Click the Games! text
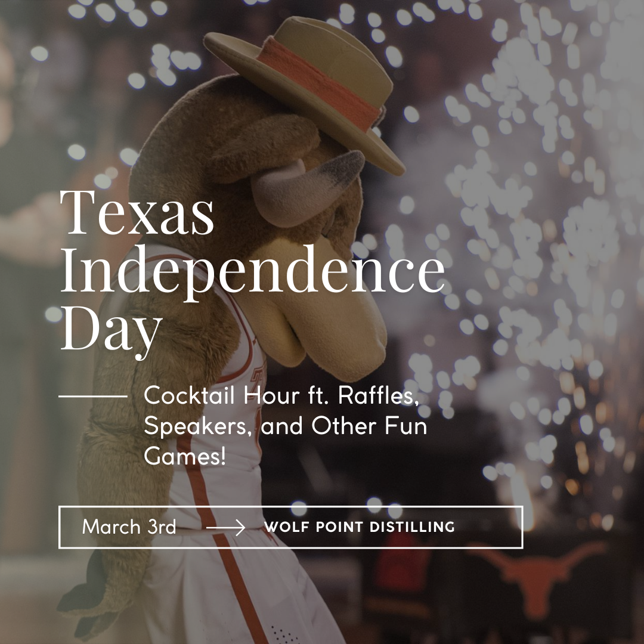Image resolution: width=644 pixels, height=644 pixels. click(x=185, y=456)
